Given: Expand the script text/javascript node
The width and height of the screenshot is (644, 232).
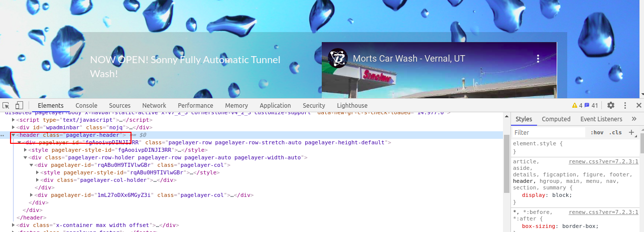Looking at the screenshot, I should point(14,120).
